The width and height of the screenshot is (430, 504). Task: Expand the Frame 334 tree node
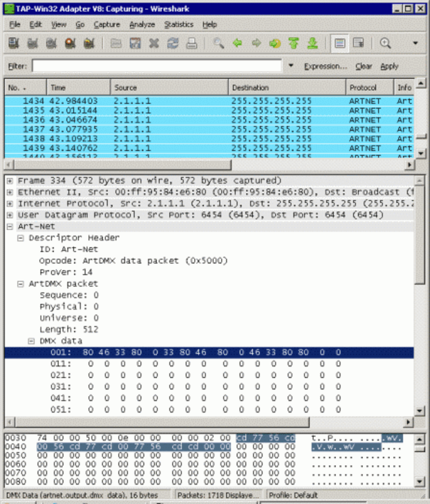point(10,181)
